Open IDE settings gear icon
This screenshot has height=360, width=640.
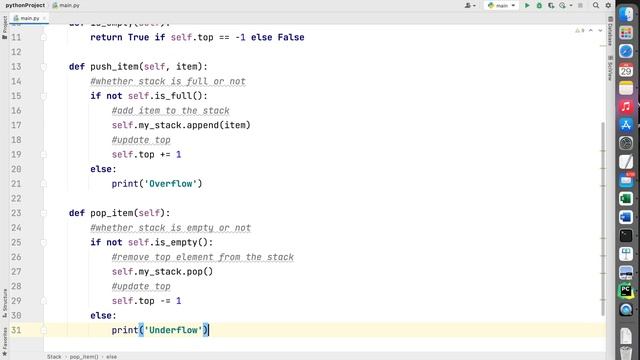(608, 6)
